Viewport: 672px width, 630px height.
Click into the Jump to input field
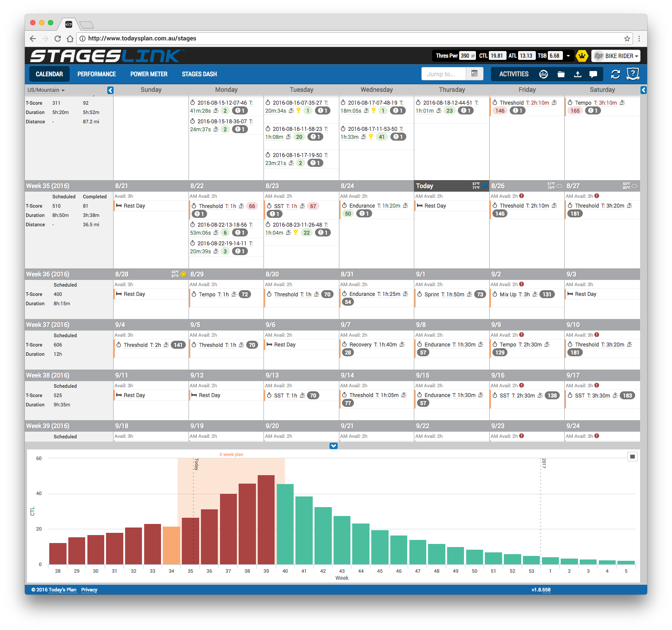point(443,74)
